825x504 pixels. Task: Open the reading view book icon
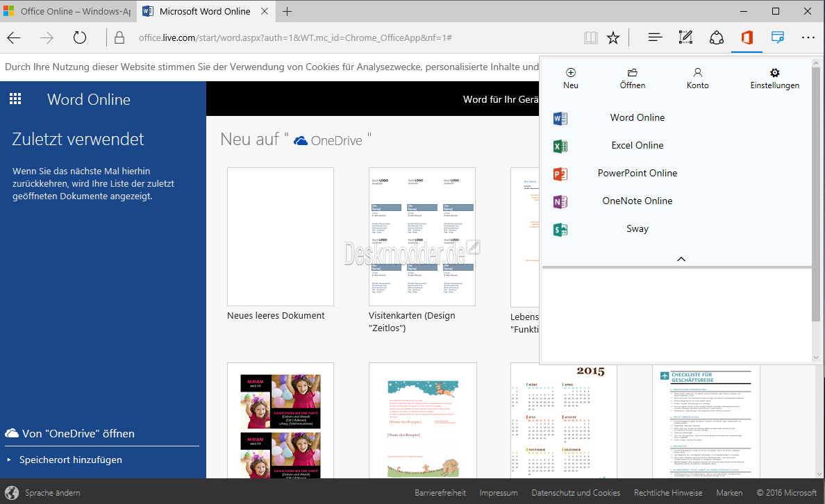click(591, 37)
